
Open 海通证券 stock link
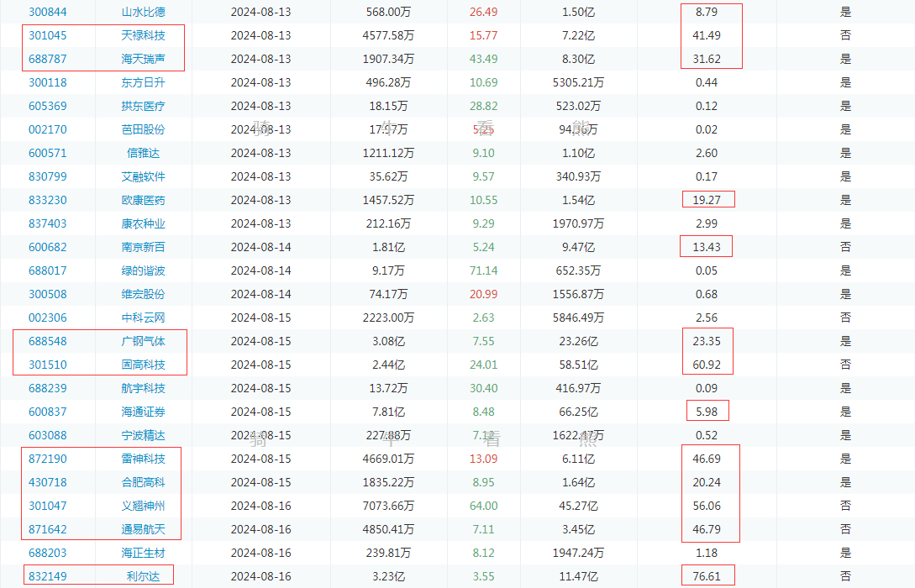click(143, 412)
